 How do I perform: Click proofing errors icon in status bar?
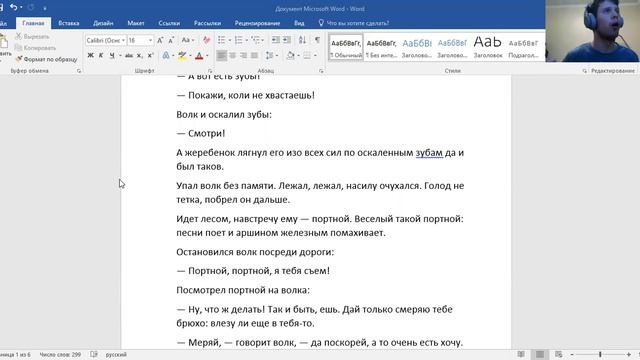tap(94, 354)
